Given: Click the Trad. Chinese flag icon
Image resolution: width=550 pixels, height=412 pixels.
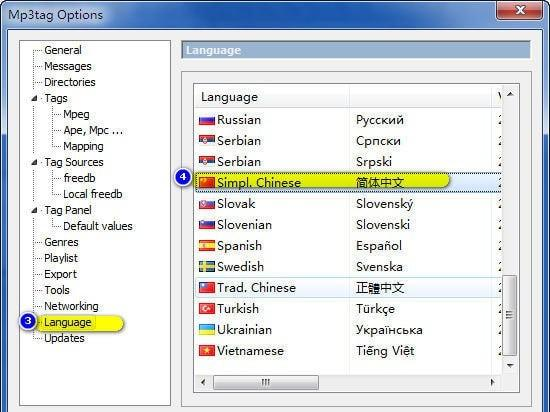Looking at the screenshot, I should pos(207,288).
